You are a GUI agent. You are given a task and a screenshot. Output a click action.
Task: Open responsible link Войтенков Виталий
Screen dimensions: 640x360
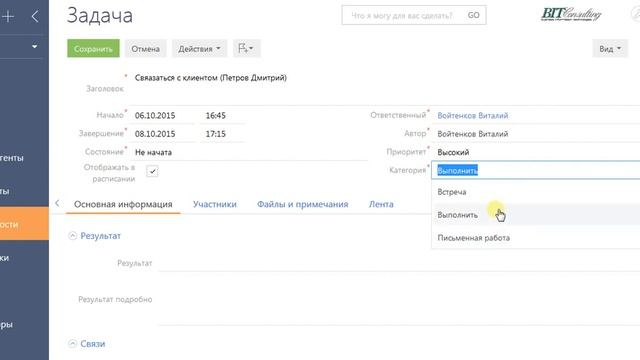473,116
